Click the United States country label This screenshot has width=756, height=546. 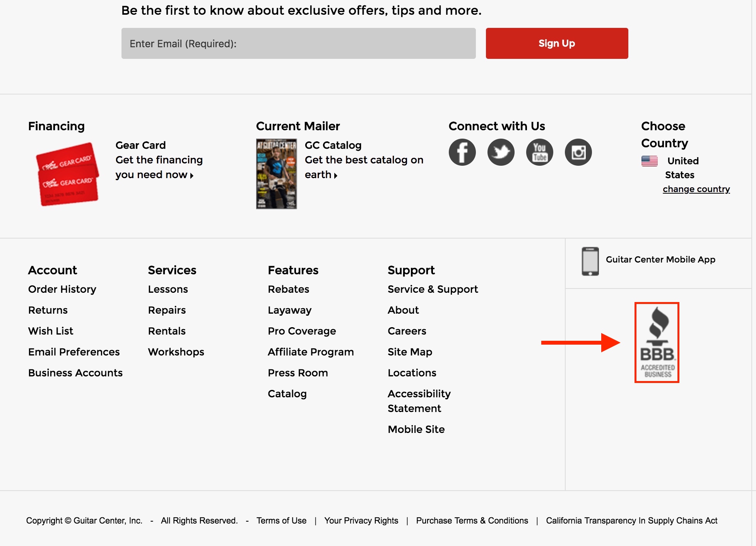click(682, 168)
